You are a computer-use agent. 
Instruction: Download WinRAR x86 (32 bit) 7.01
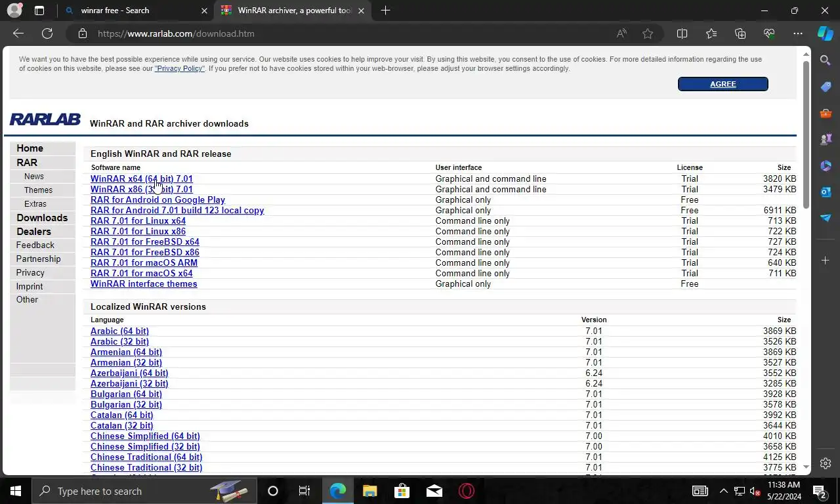click(x=142, y=189)
